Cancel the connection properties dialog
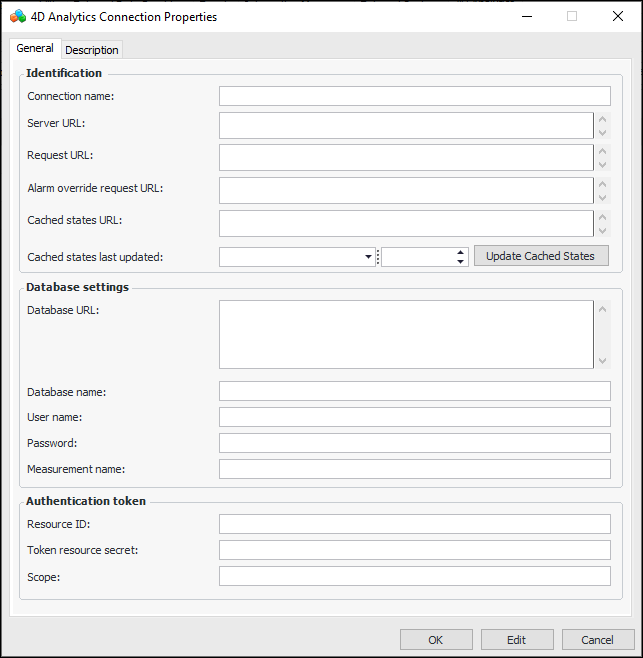Image resolution: width=643 pixels, height=658 pixels. [x=598, y=640]
